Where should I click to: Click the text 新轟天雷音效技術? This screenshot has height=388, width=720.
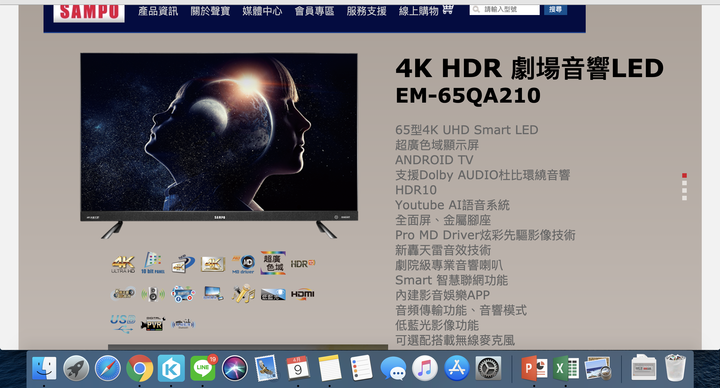[x=443, y=250]
